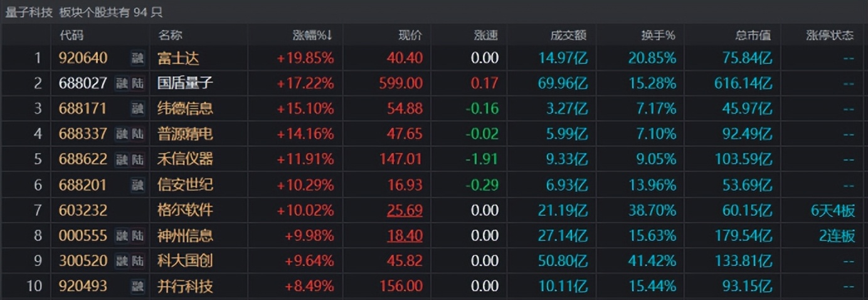The height and width of the screenshot is (300, 868).
Task: Click the 陆 badge beside code 688337
Action: [x=137, y=134]
